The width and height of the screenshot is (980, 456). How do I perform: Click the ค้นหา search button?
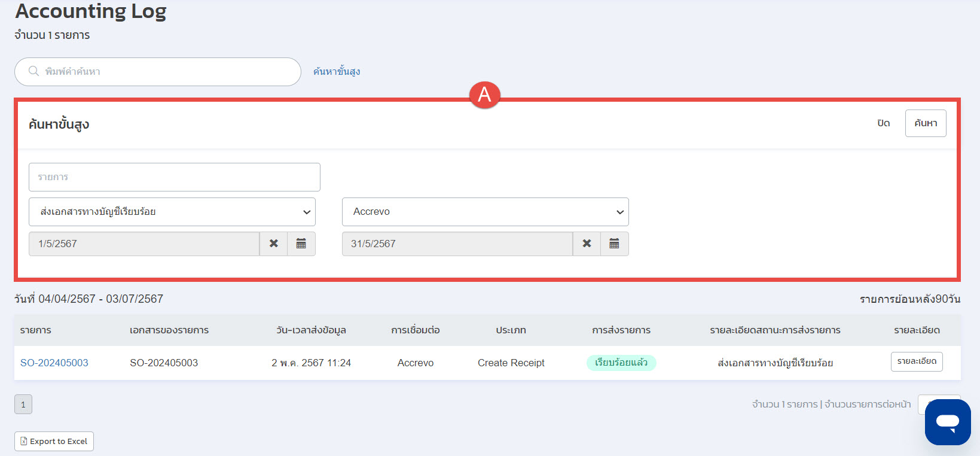tap(926, 123)
